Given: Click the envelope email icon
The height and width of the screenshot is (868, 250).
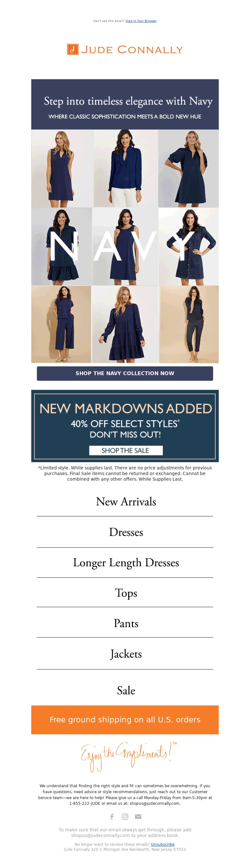Looking at the screenshot, I should click(x=138, y=816).
